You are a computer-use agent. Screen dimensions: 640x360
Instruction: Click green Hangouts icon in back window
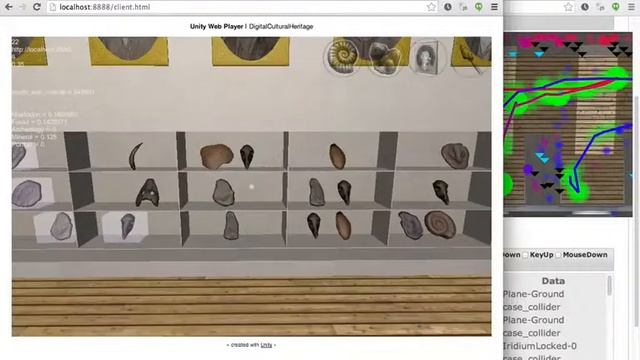tap(616, 7)
